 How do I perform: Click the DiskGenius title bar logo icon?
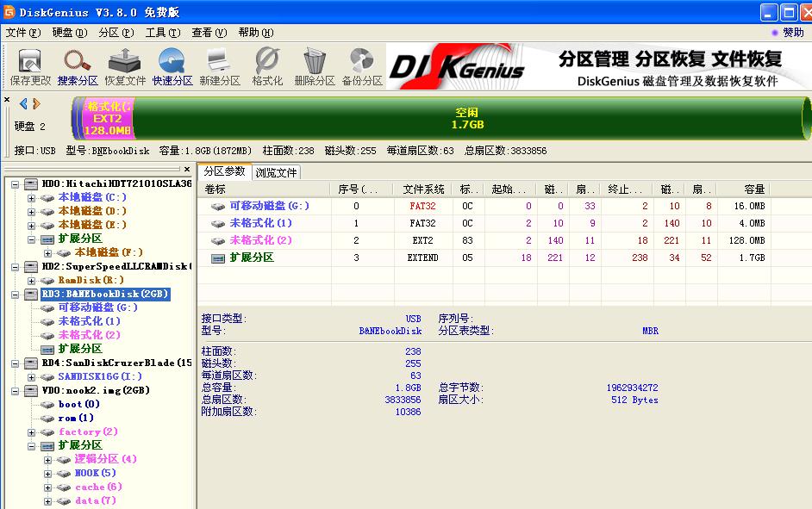coord(9,11)
